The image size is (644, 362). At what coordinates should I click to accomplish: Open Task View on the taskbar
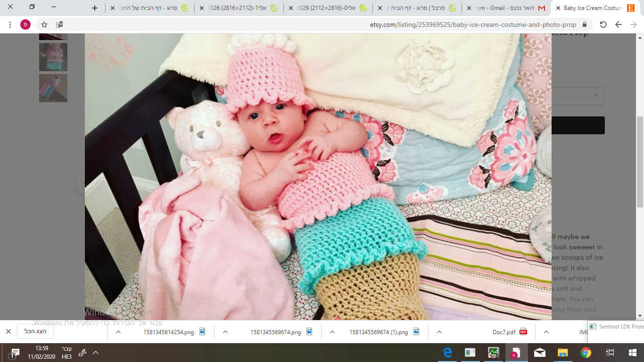point(610,353)
